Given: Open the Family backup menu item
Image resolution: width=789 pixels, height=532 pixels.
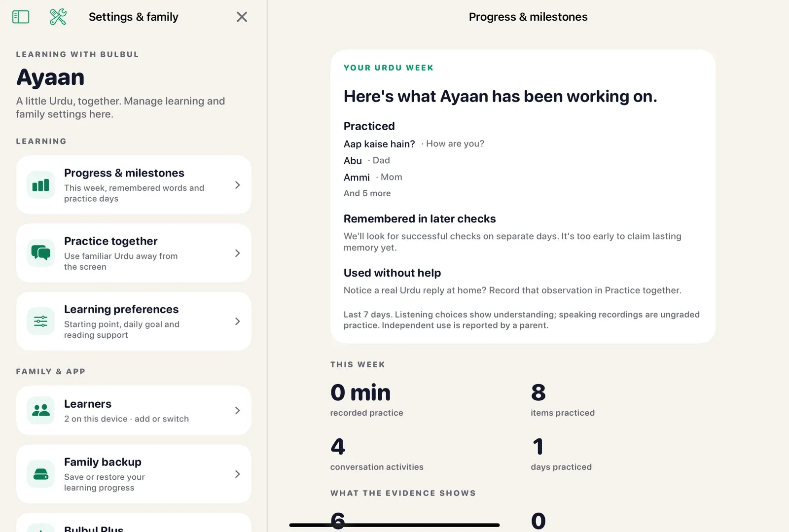Looking at the screenshot, I should click(134, 474).
